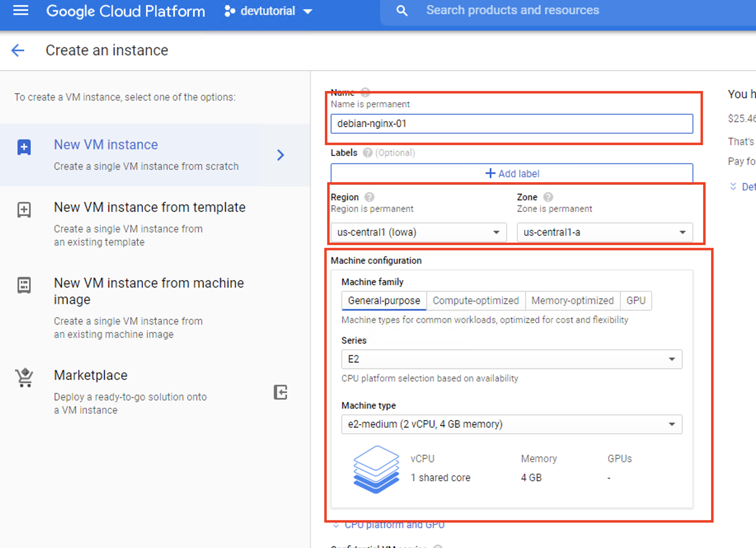756x548 pixels.
Task: Click the text 'Zone is permanent'
Action: click(554, 209)
